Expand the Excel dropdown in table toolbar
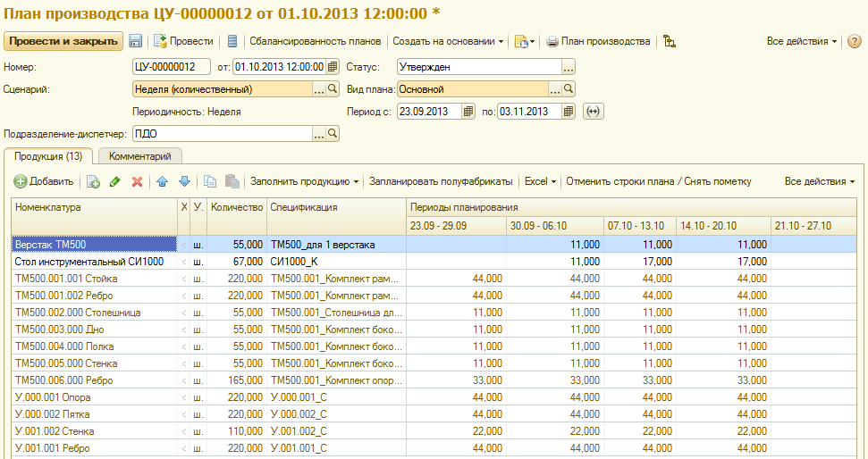 (540, 181)
